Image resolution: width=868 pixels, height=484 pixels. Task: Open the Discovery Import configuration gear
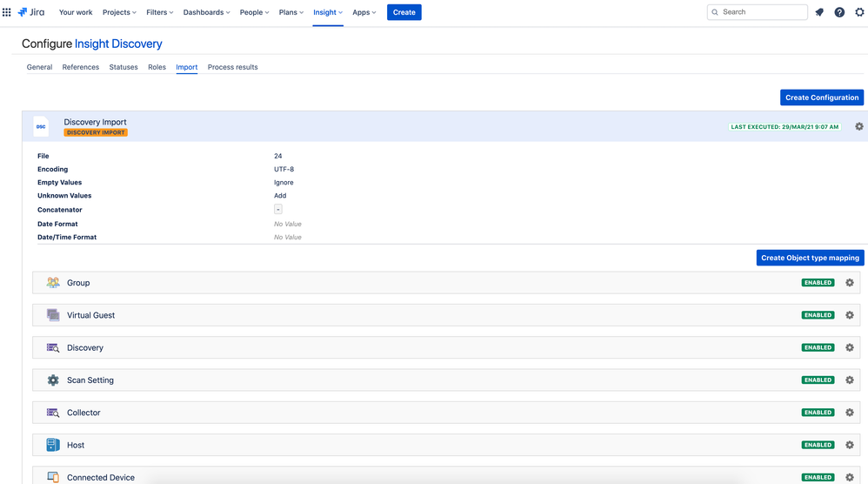(859, 126)
